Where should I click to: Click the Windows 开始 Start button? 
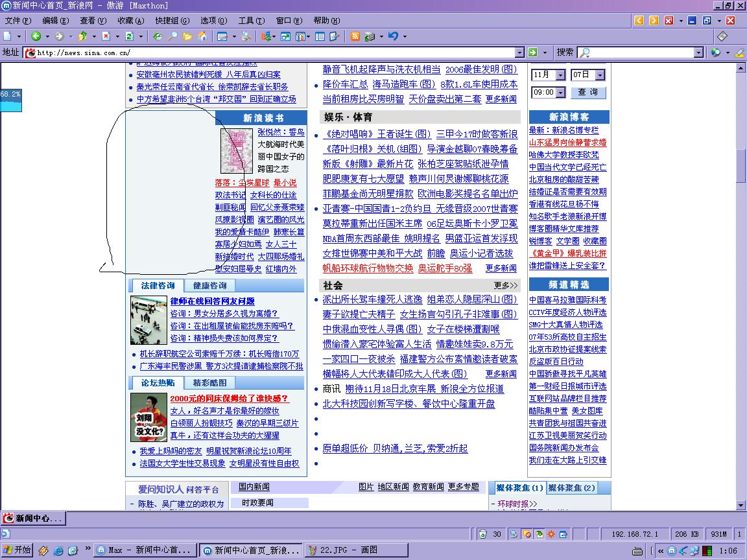tap(17, 550)
